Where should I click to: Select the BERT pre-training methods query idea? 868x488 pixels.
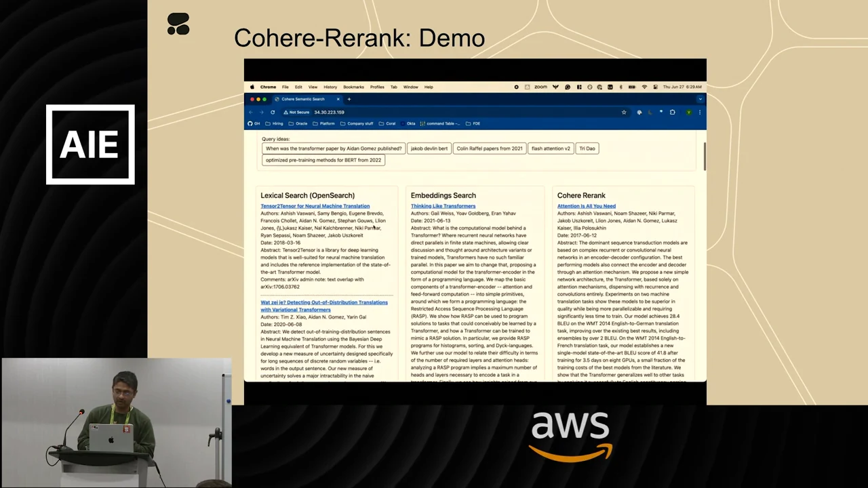[x=323, y=160]
